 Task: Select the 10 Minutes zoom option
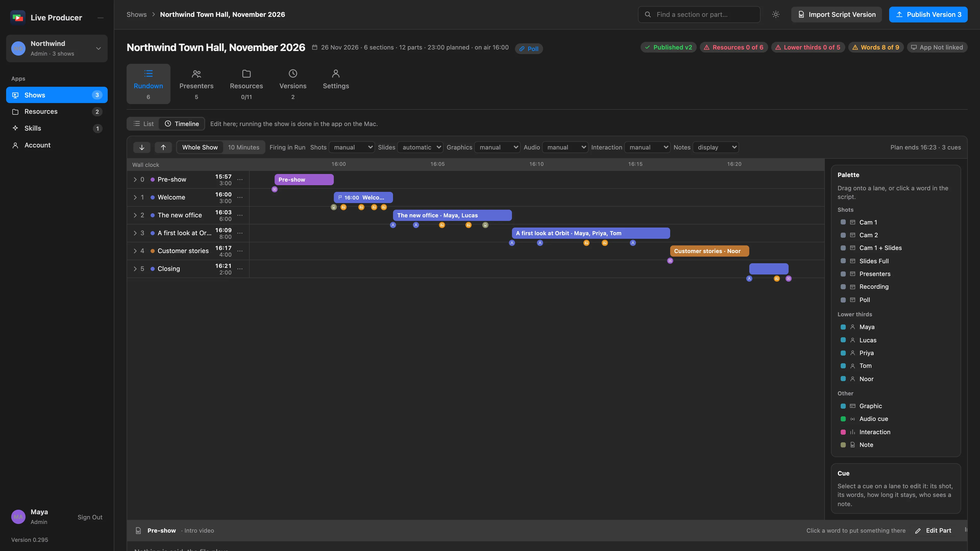click(243, 147)
